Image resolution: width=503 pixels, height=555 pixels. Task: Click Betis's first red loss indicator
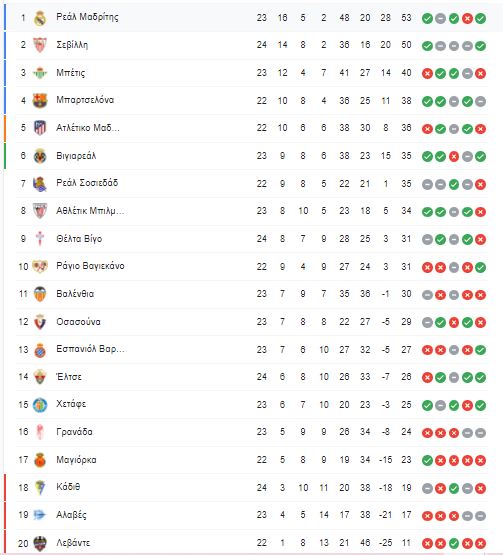coord(427,74)
